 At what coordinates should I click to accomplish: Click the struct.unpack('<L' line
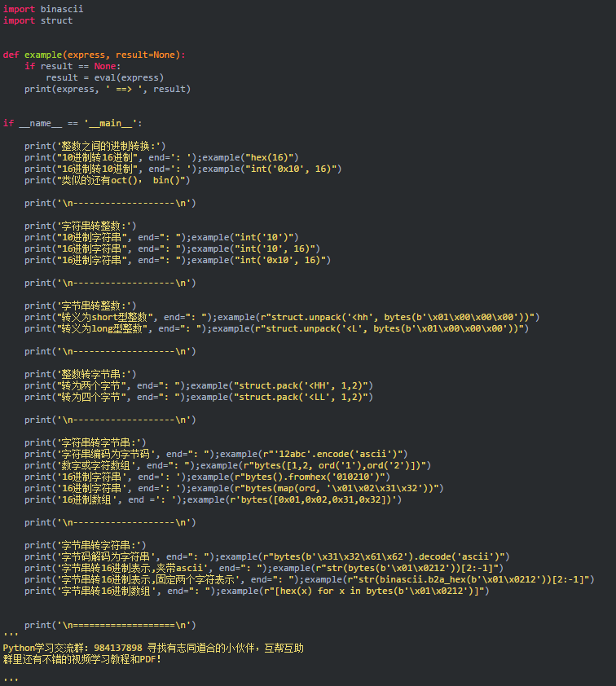coord(276,328)
